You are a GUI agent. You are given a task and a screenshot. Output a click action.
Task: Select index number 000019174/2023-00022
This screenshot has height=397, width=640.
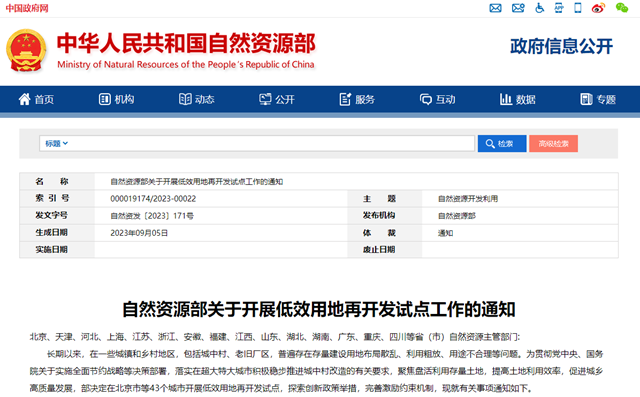point(153,199)
